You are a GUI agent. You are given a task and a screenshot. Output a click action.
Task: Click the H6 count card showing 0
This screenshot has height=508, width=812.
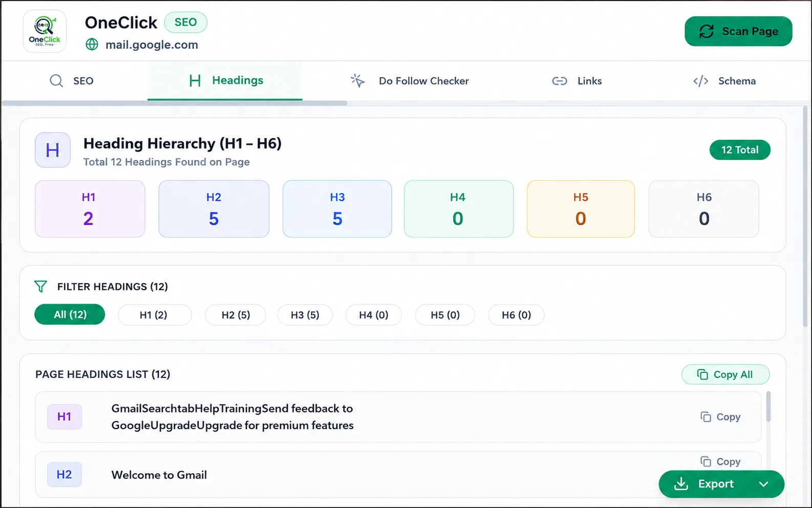tap(704, 209)
